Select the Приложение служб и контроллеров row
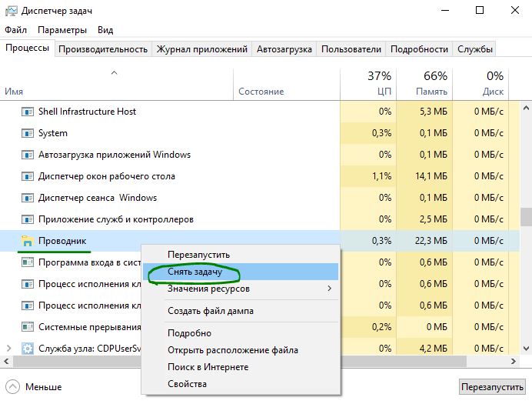 click(260, 219)
